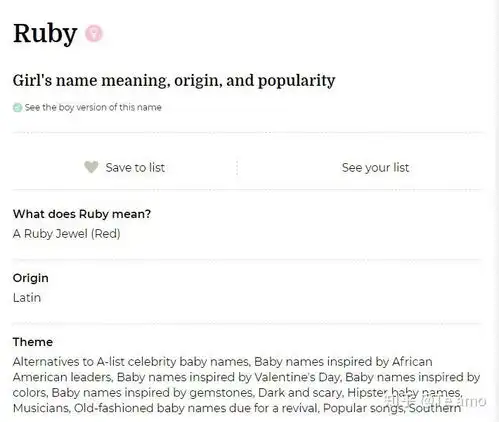The width and height of the screenshot is (499, 422).
Task: Click the 'Ruby' name heading
Action: (x=45, y=33)
